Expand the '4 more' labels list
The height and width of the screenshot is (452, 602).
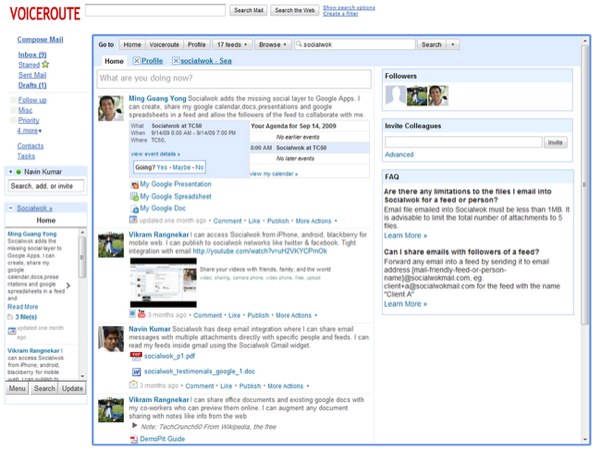tap(29, 131)
